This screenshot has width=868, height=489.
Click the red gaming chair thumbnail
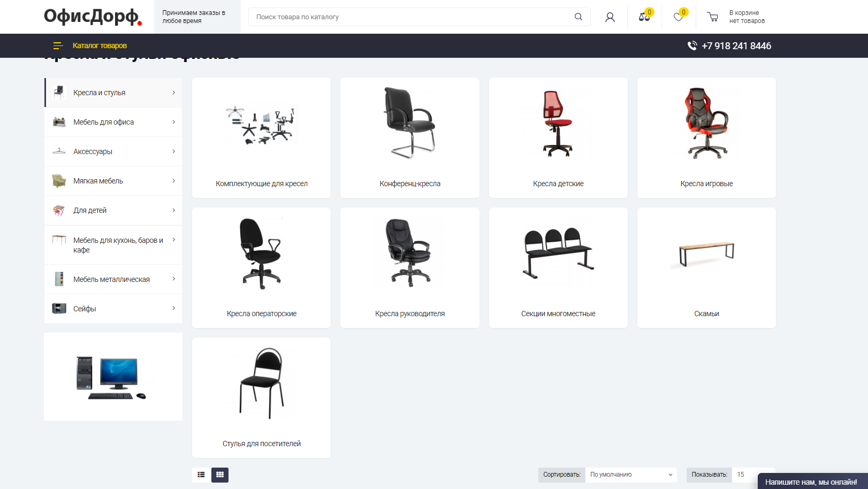(706, 123)
